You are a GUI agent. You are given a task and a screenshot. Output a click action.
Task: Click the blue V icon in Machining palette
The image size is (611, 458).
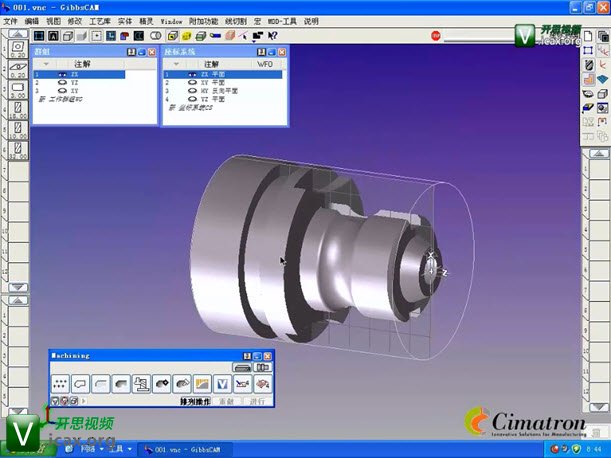pos(222,384)
